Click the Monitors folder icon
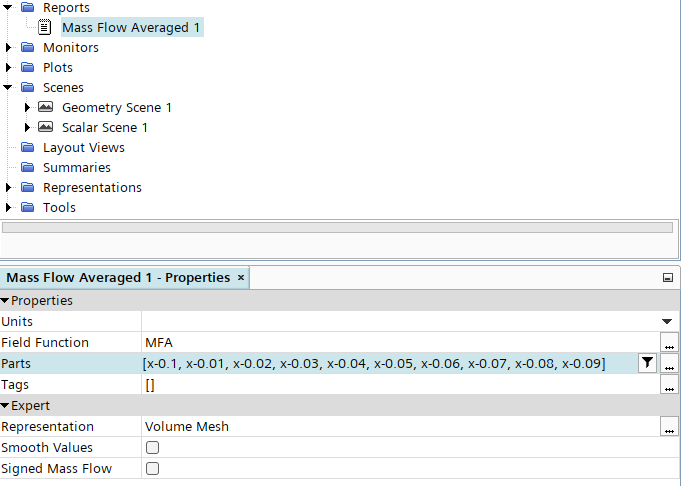This screenshot has width=681, height=486. point(27,47)
